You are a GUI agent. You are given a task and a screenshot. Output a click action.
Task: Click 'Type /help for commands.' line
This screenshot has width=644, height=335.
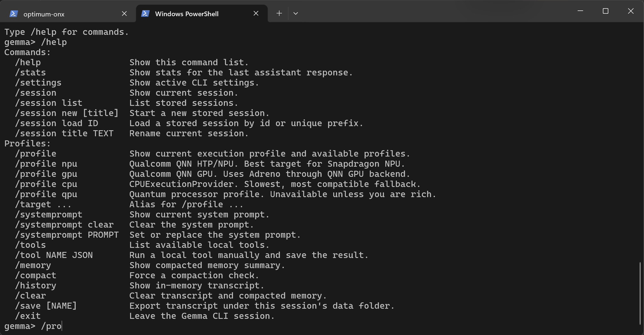coord(67,32)
